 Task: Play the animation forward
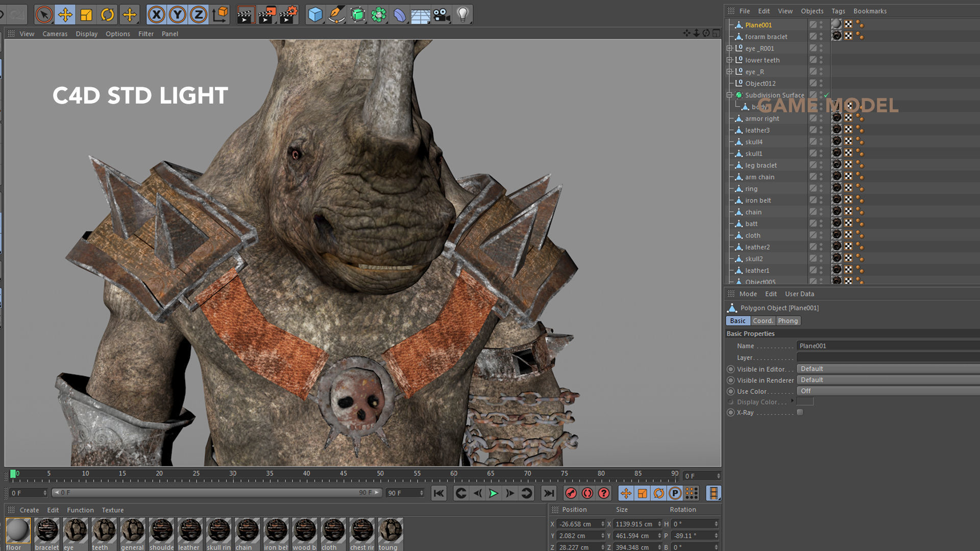tap(493, 493)
